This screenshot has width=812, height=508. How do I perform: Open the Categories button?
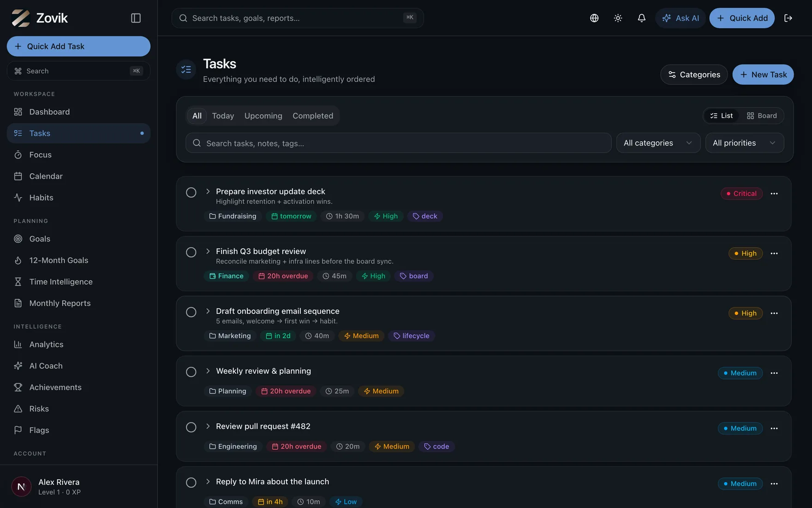click(693, 75)
